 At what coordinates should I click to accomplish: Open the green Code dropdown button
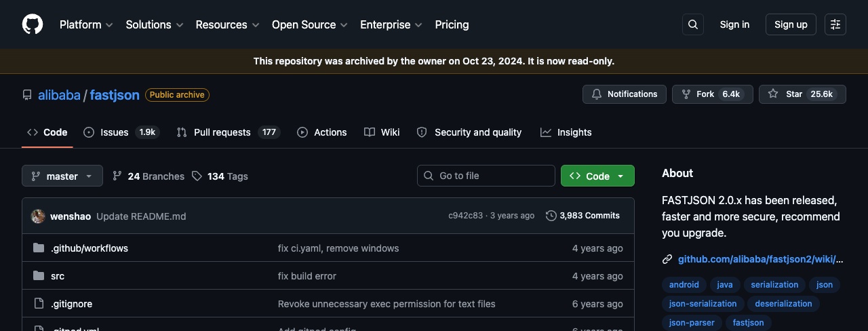tap(597, 176)
